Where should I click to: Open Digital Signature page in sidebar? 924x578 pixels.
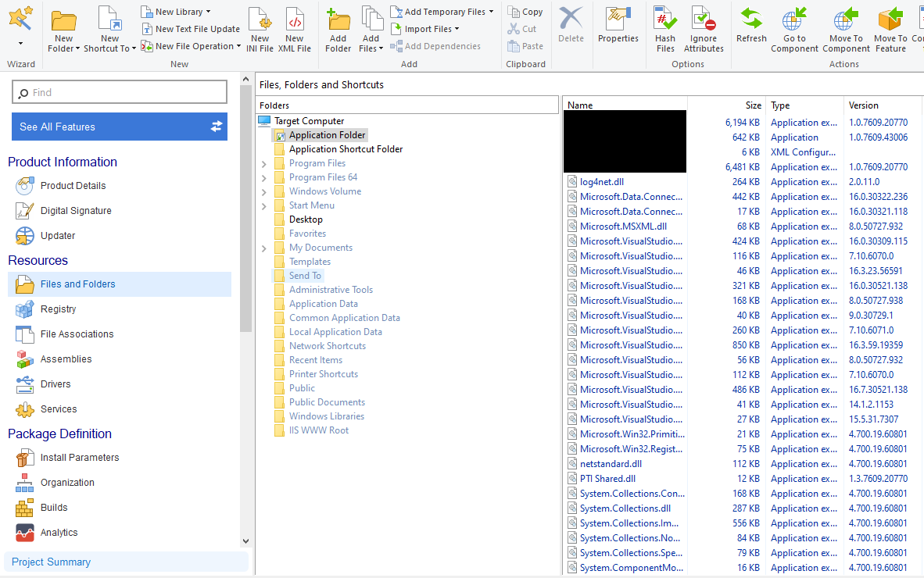(75, 211)
